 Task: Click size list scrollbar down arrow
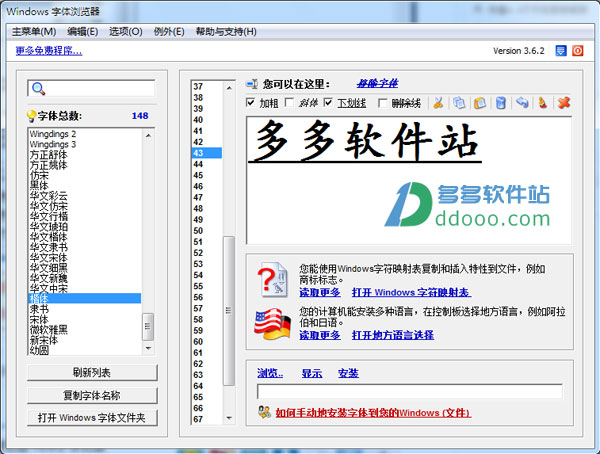tap(229, 418)
